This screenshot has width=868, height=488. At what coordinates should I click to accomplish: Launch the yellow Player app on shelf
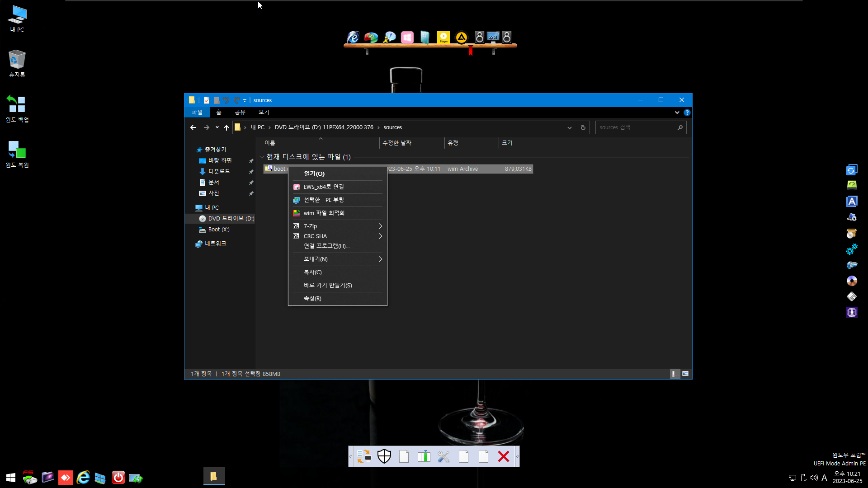(x=443, y=37)
